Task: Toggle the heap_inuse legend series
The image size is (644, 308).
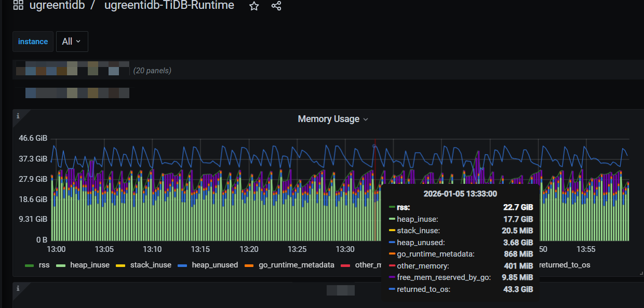Action: pos(90,265)
